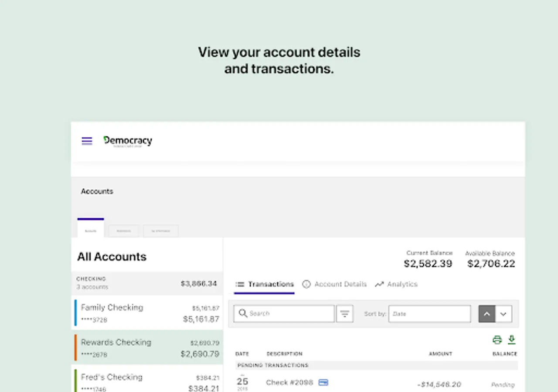This screenshot has height=392, width=558.
Task: Open the transaction filter options
Action: tap(344, 314)
